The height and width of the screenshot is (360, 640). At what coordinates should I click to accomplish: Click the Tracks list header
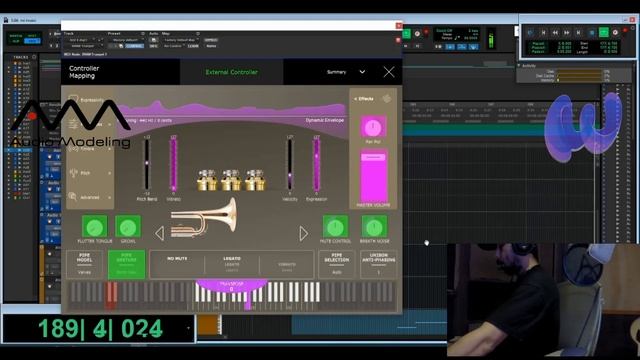coord(21,57)
